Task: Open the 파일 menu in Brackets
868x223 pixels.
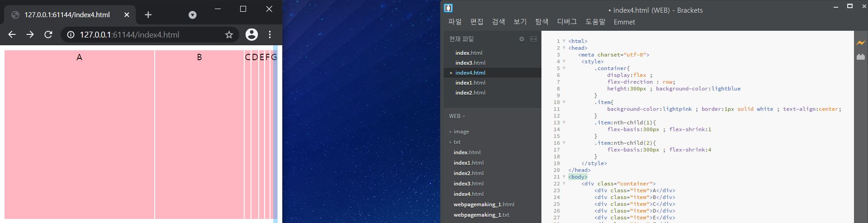Action: point(455,22)
